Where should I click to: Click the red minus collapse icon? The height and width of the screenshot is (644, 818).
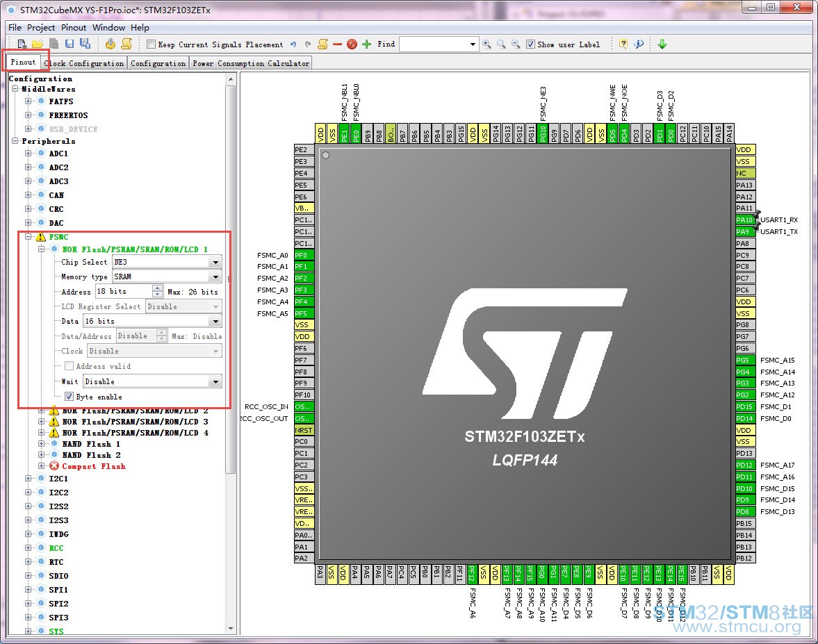point(338,44)
